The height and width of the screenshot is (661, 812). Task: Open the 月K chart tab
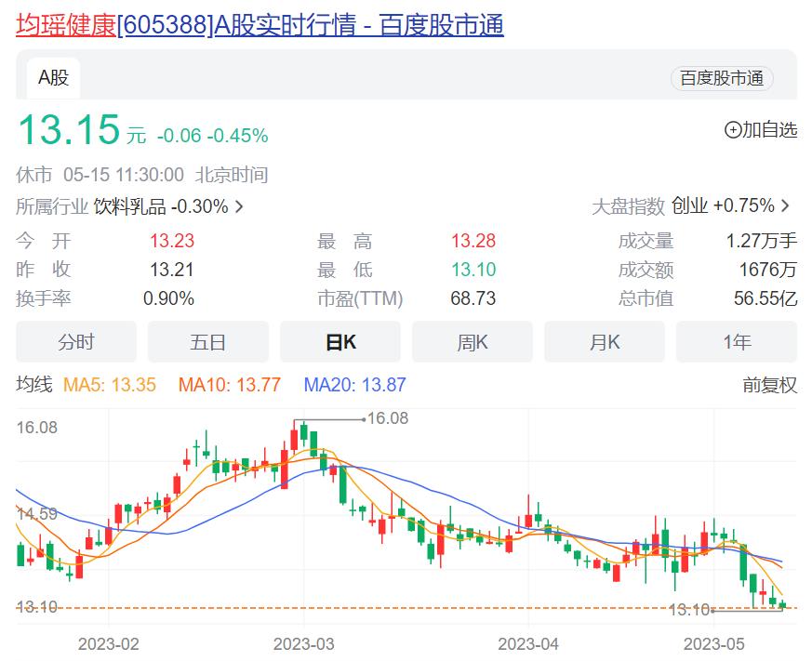click(x=605, y=341)
